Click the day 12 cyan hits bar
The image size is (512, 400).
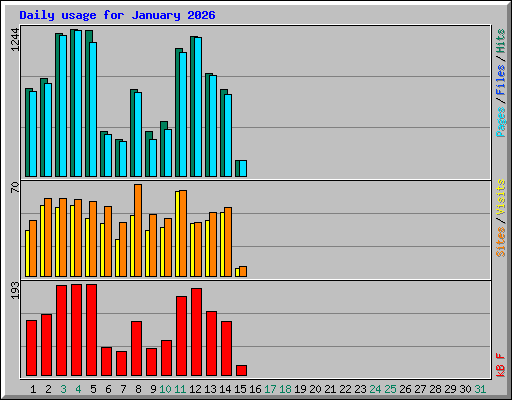198,107
